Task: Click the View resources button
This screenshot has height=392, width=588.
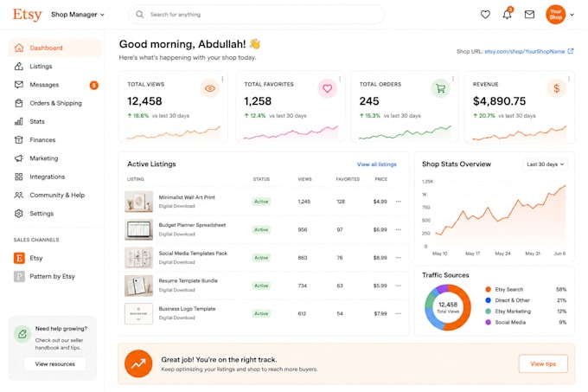Action: 55,363
